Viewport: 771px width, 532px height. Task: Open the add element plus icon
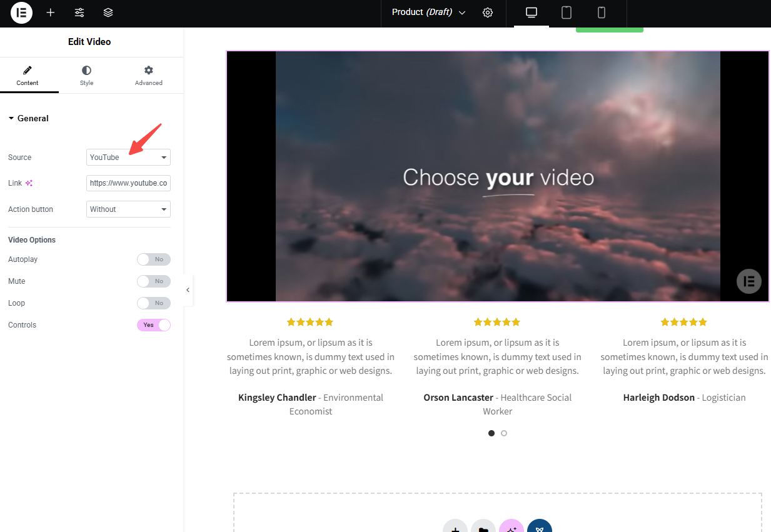point(51,13)
